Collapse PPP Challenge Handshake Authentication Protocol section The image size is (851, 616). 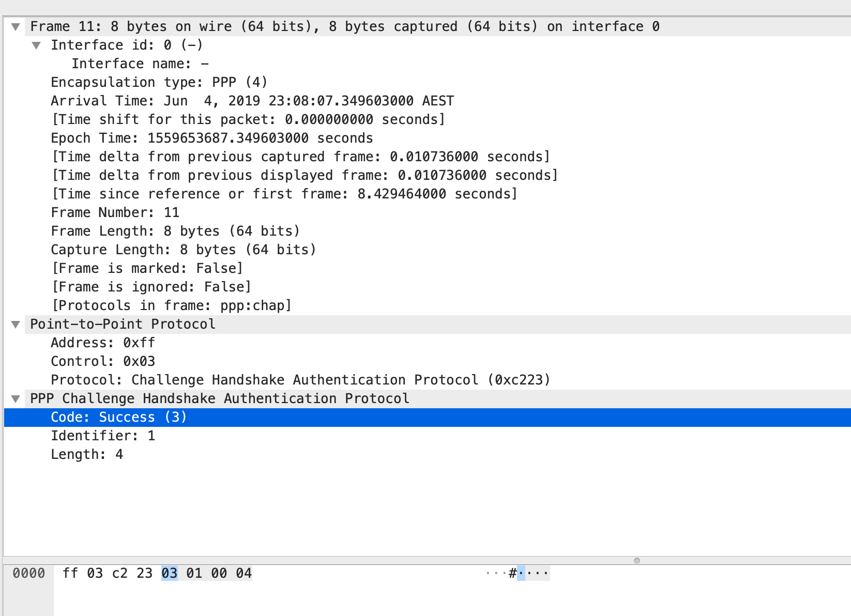click(16, 399)
